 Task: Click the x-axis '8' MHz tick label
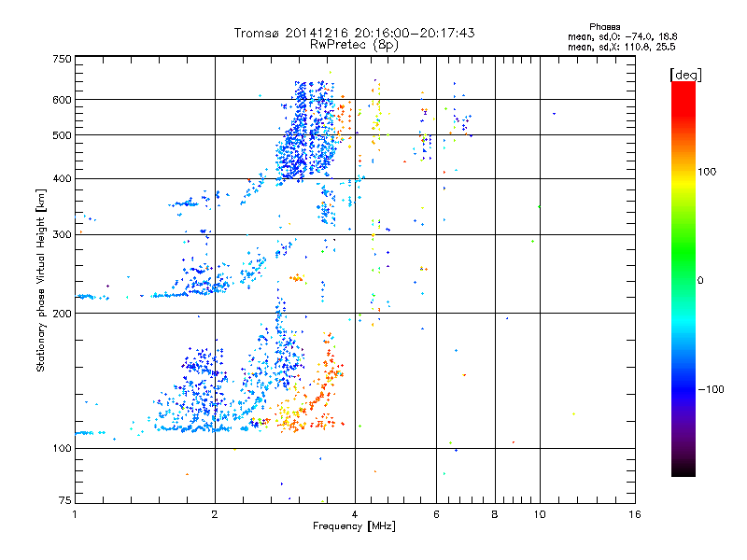495,514
